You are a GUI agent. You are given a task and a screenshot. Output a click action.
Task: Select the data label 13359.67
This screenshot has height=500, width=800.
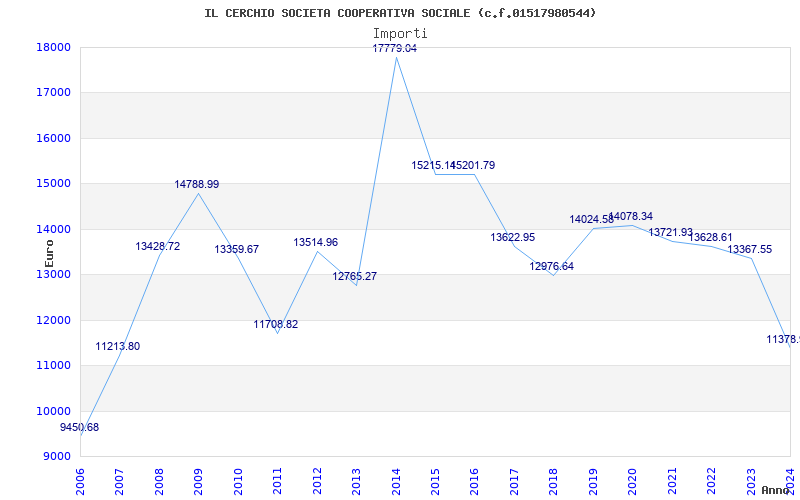click(237, 249)
